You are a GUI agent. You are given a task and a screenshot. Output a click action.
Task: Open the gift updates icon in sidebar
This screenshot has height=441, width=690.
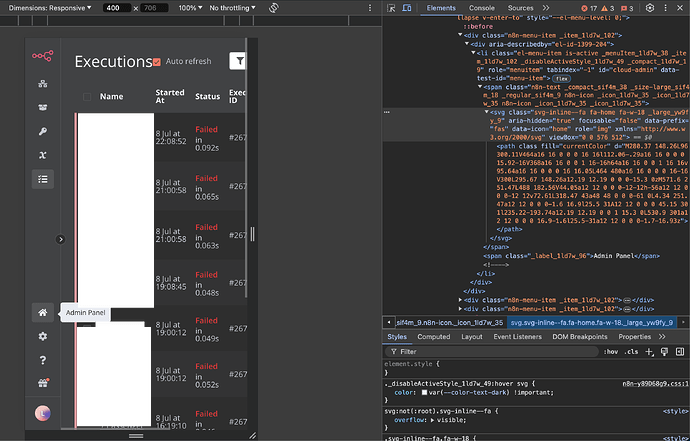pyautogui.click(x=43, y=383)
